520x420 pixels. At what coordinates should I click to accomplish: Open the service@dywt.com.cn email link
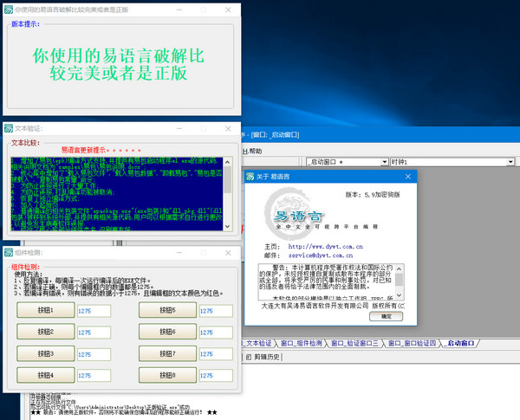coord(321,255)
